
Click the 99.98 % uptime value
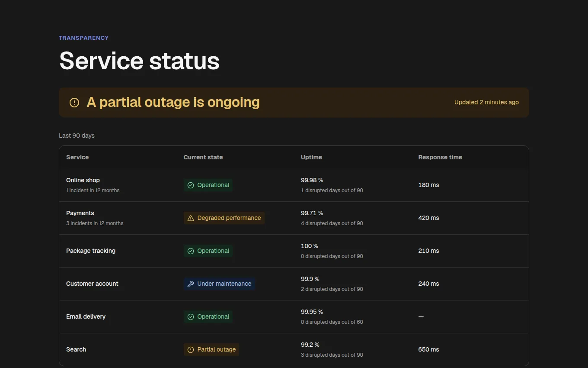pos(312,180)
